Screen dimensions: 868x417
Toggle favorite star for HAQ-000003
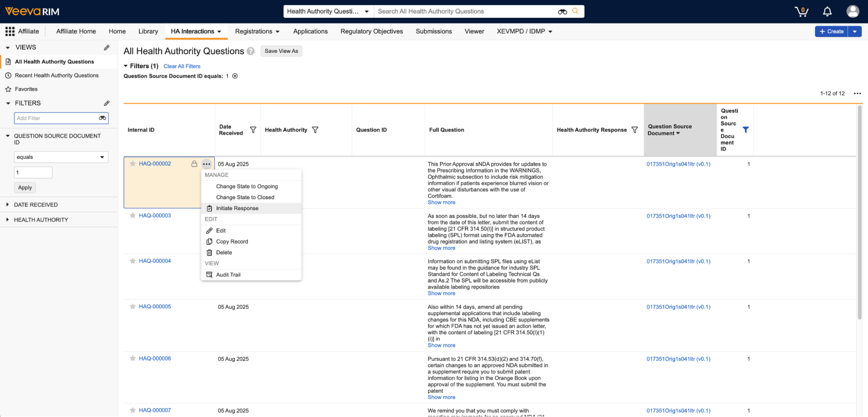132,216
